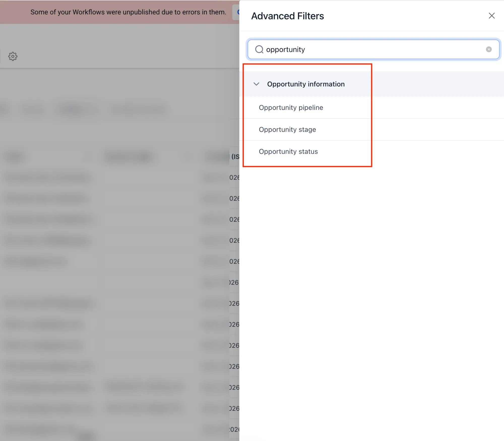Screen dimensions: 504x441
Task: Click the settings gear icon
Action: pyautogui.click(x=13, y=56)
